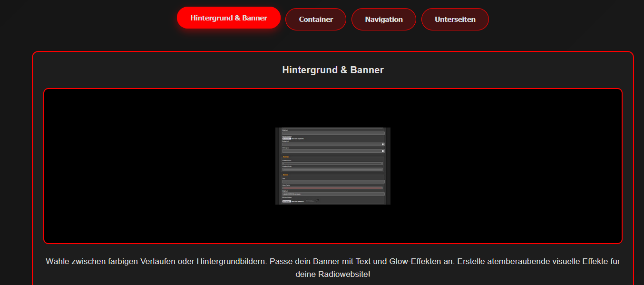Click the Gradient Start color bar in preview
Image resolution: width=644 pixels, height=285 pixels.
pyautogui.click(x=332, y=163)
